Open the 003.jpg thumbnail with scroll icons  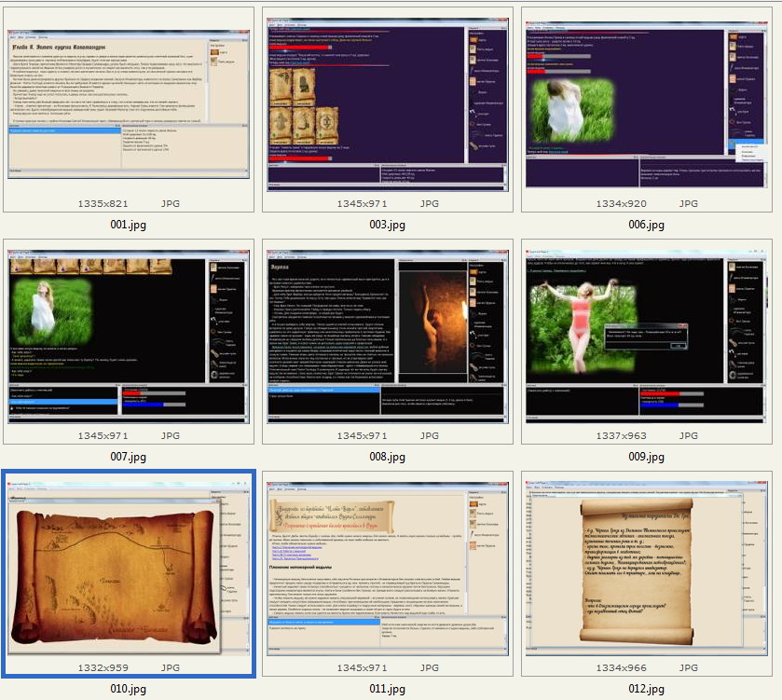click(387, 103)
